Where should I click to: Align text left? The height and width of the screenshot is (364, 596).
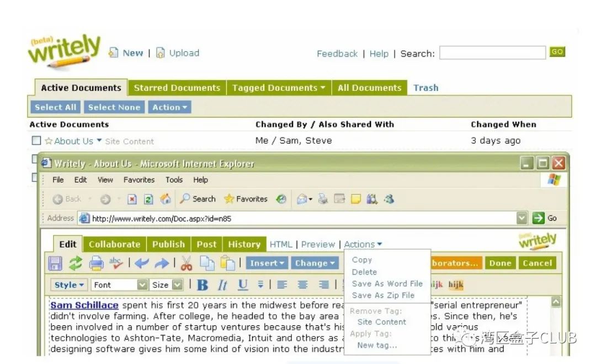pos(282,285)
